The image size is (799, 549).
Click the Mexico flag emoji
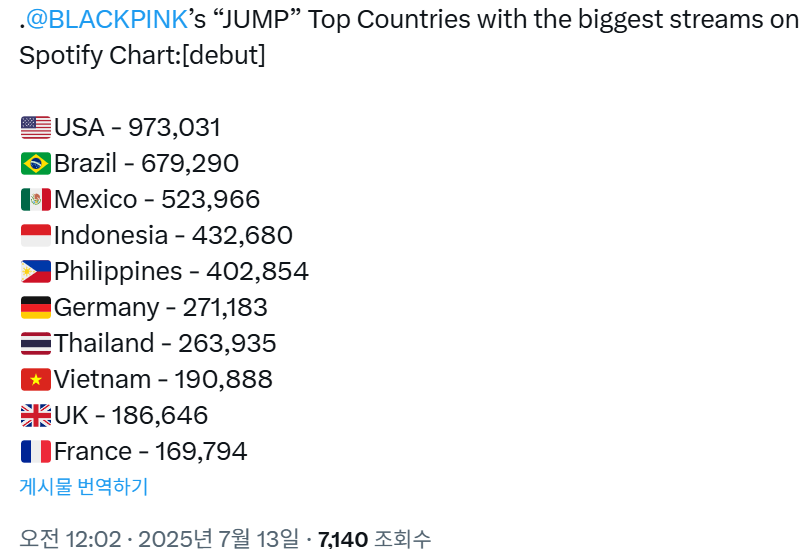[36, 199]
